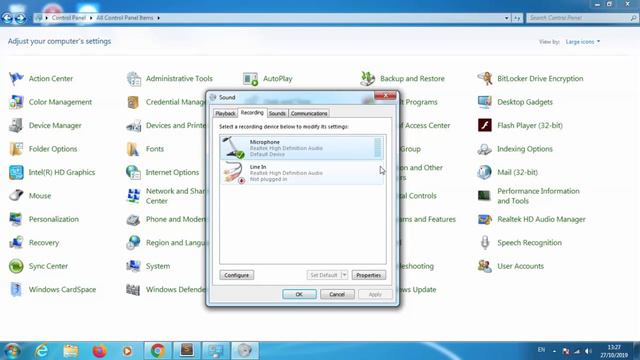Launch Internet Explorer from taskbar
Image resolution: width=640 pixels, height=360 pixels.
[x=42, y=351]
